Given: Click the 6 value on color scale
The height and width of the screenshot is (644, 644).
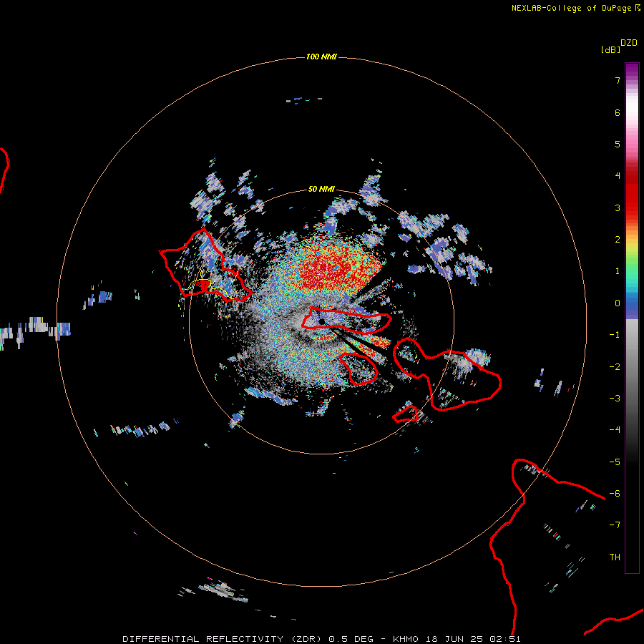Looking at the screenshot, I should pos(618,112).
